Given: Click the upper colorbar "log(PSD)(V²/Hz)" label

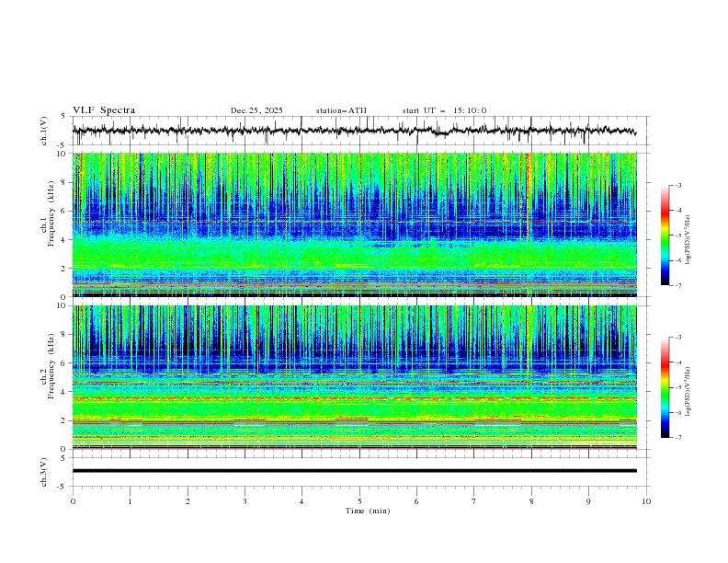Looking at the screenshot, I should tap(688, 240).
